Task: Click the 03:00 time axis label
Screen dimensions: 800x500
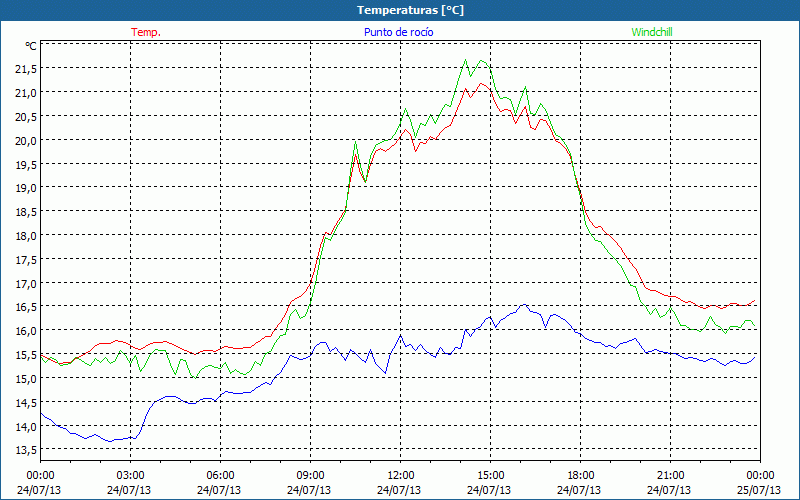Action: click(131, 476)
